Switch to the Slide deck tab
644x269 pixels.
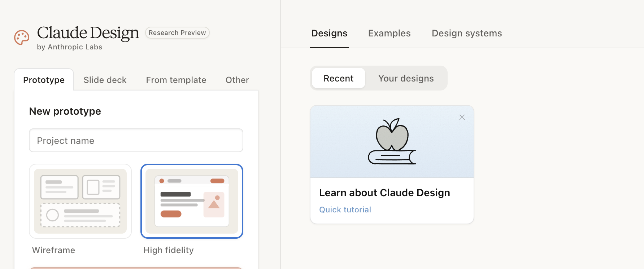(105, 80)
